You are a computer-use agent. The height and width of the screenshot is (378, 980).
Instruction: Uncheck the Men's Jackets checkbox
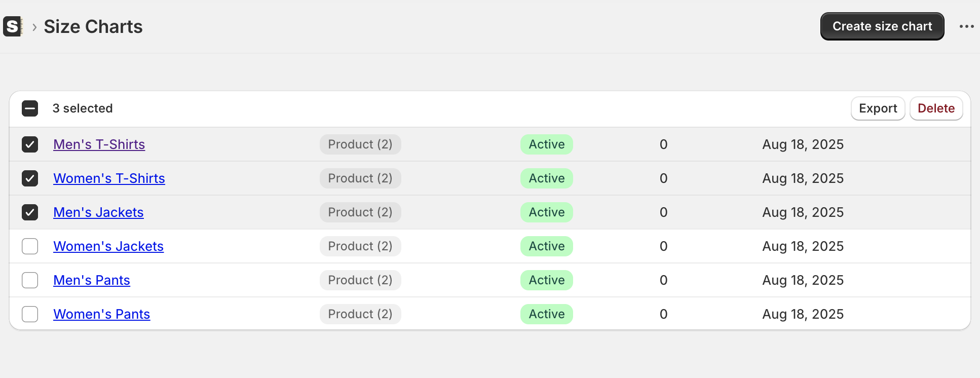[x=30, y=212]
